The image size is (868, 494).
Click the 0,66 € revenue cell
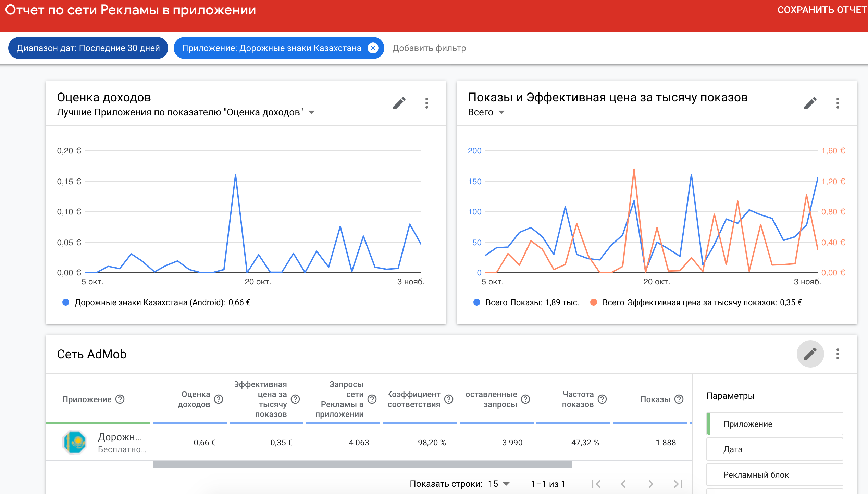tap(205, 443)
